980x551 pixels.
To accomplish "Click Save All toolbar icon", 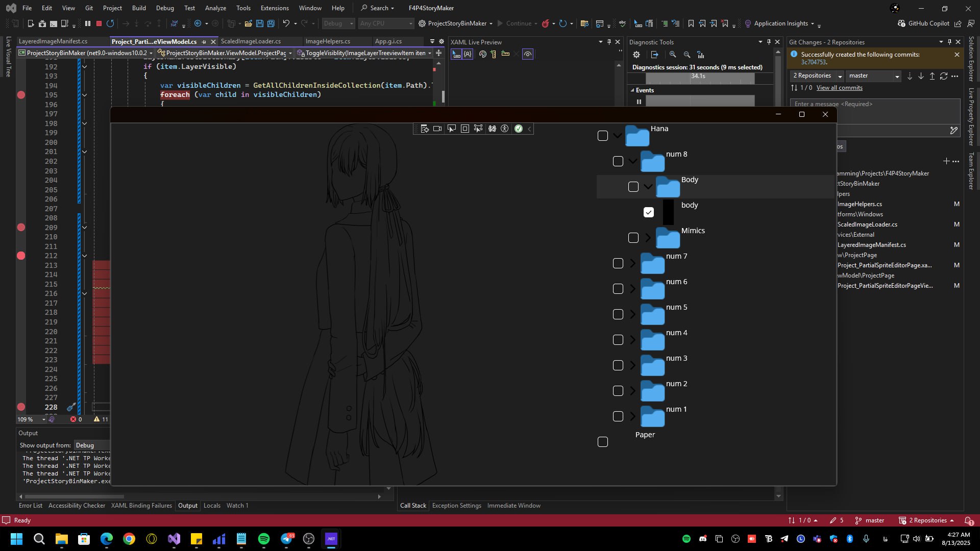I will pyautogui.click(x=271, y=23).
